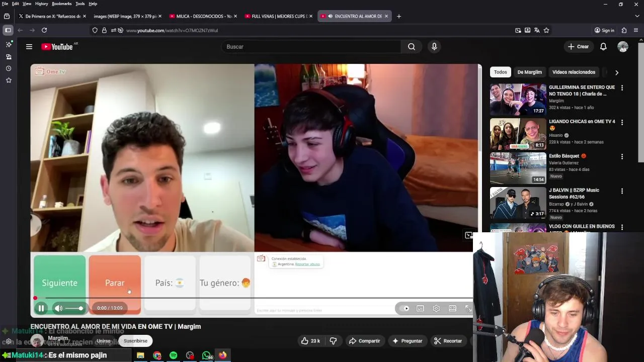
Task: Dislike the video with thumbs down
Action: pos(333,341)
